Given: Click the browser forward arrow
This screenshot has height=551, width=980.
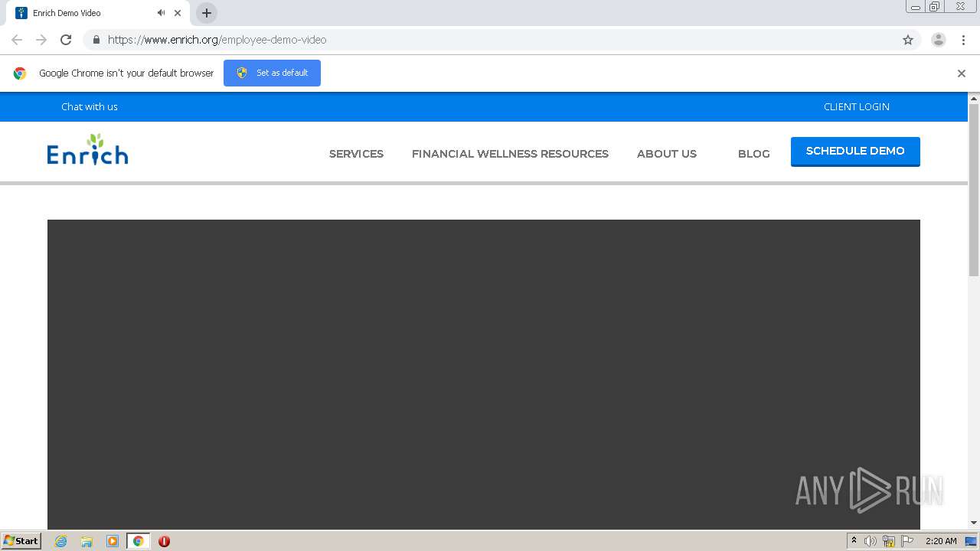Looking at the screenshot, I should pos(41,40).
